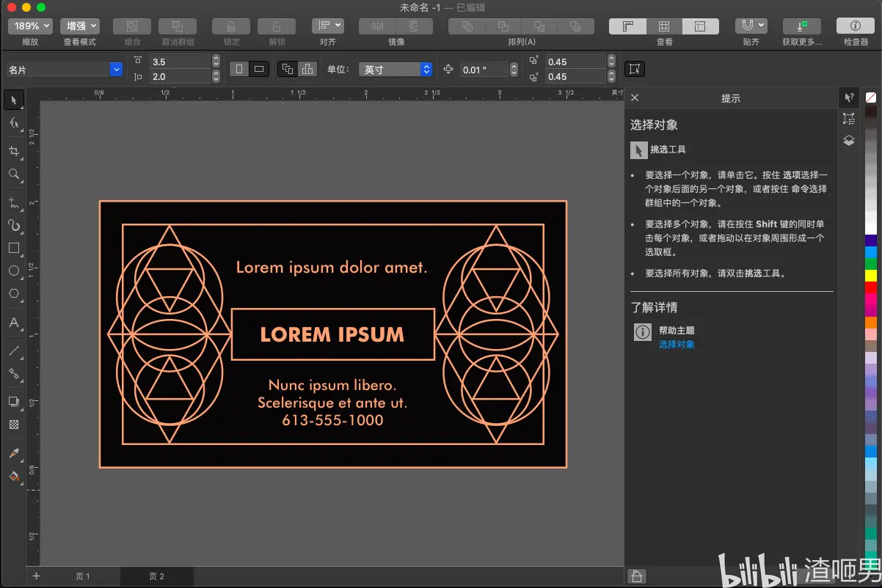Click the page height field showing 2.0
Image resolution: width=882 pixels, height=588 pixels.
coord(179,76)
